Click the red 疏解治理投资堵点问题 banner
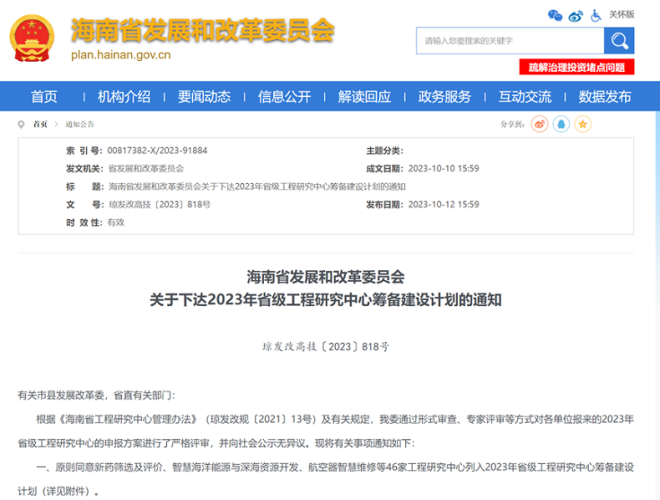660x500 pixels. pyautogui.click(x=576, y=67)
